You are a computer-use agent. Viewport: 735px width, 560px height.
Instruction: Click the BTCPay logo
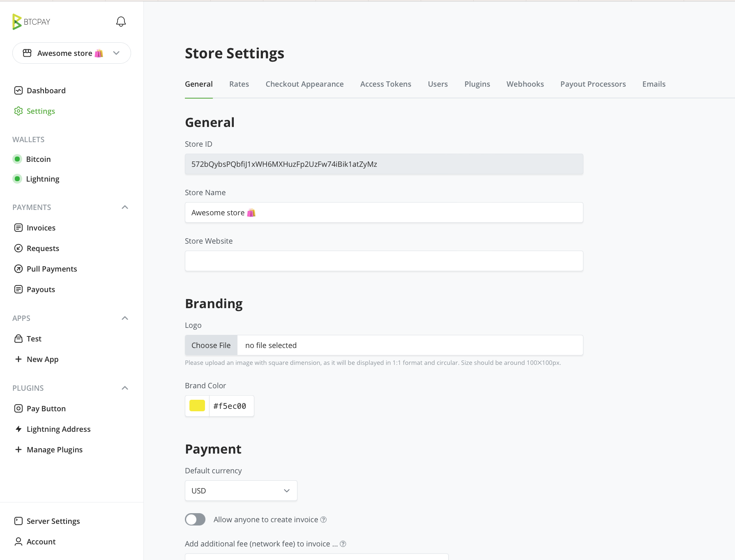31,22
